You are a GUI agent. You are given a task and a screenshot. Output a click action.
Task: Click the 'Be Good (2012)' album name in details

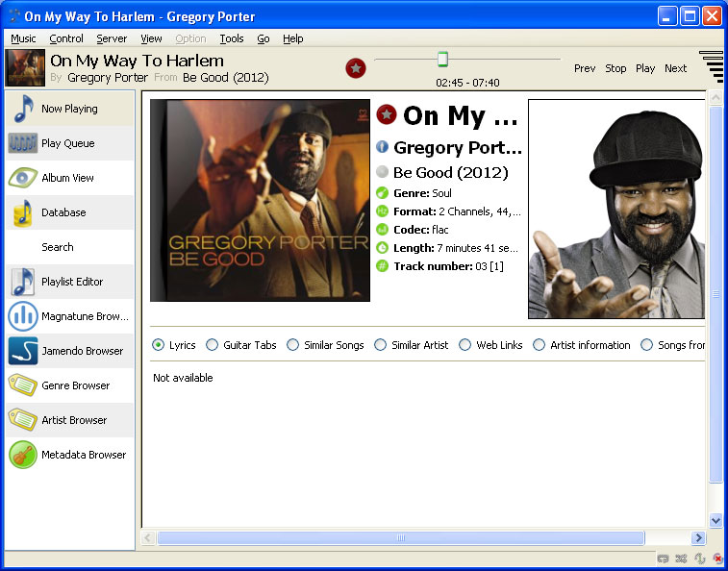[451, 173]
